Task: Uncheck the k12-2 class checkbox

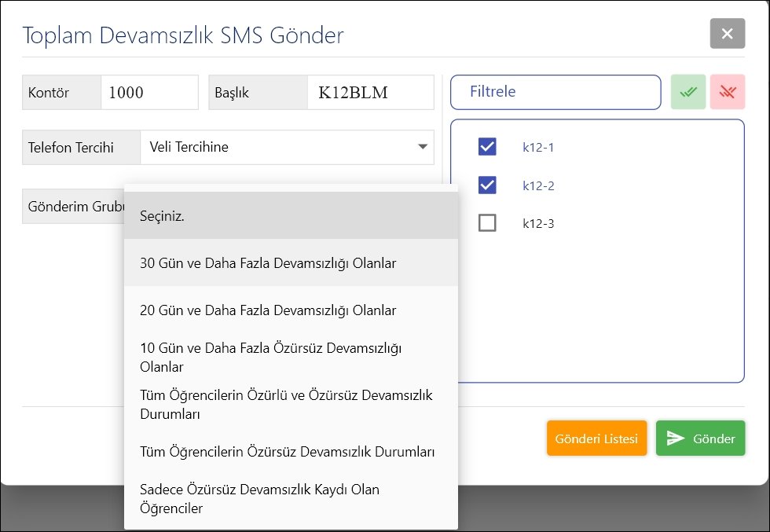Action: click(487, 185)
